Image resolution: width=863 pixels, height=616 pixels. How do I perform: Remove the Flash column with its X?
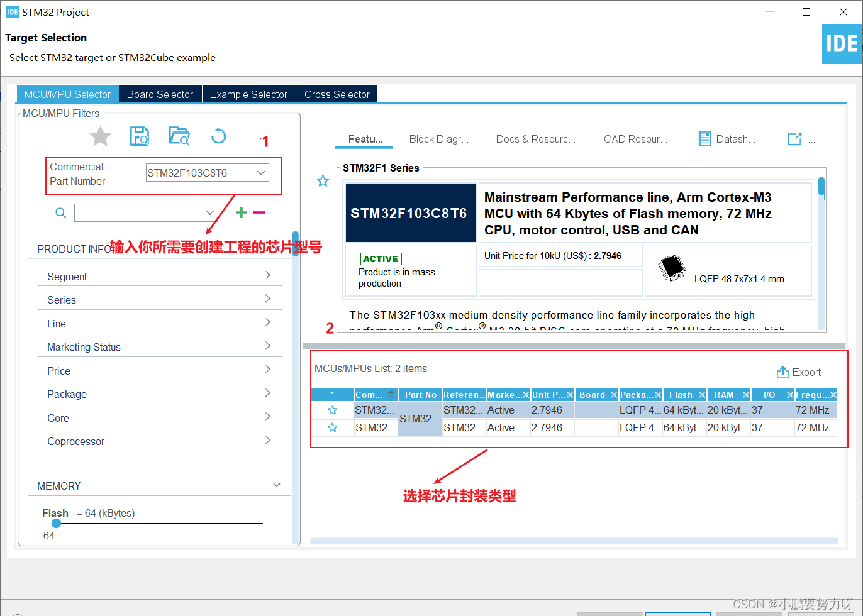click(x=701, y=395)
